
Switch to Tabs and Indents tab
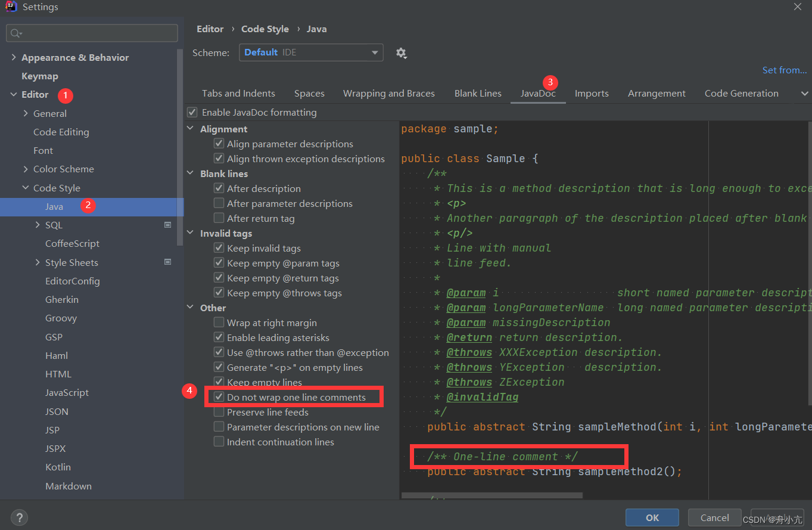[x=238, y=94]
